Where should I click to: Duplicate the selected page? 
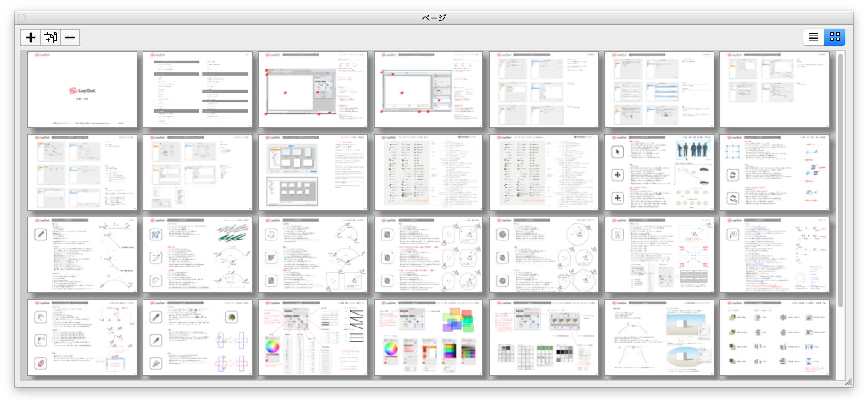click(50, 38)
